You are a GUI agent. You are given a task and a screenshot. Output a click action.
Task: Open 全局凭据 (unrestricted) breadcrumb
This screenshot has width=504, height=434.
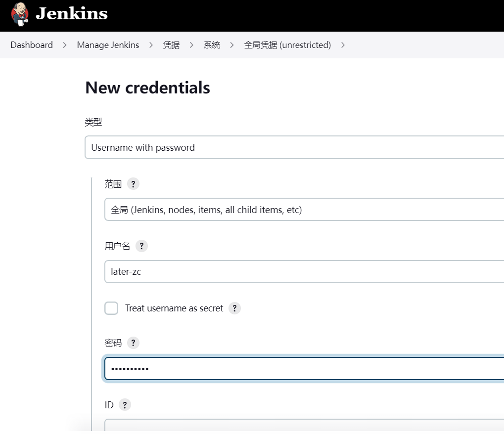(x=287, y=45)
